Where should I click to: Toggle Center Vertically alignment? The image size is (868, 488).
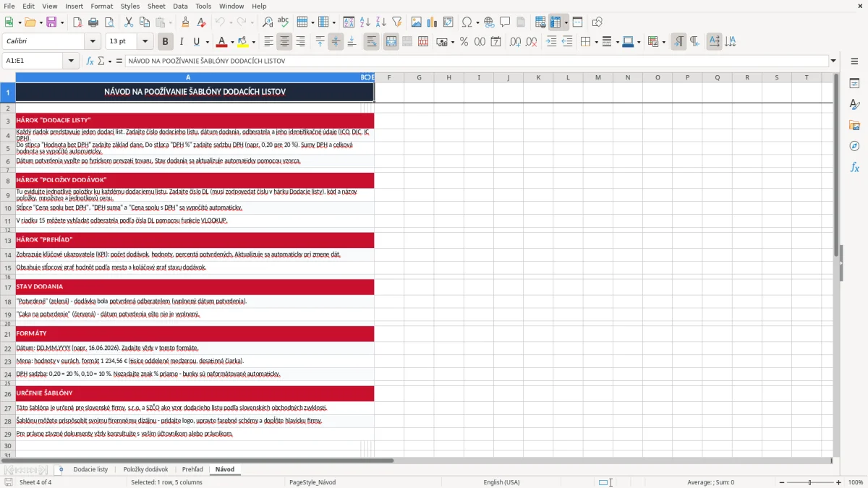[x=336, y=42]
